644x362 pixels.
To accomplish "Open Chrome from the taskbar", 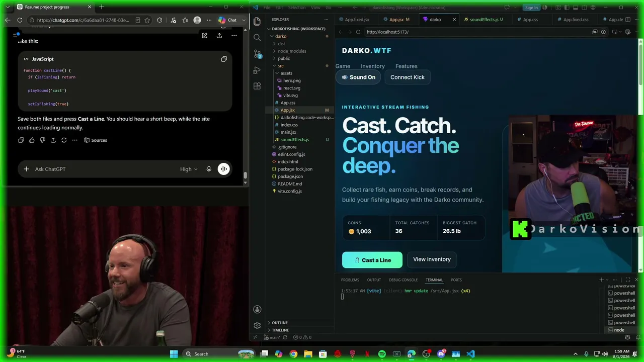I will click(293, 354).
